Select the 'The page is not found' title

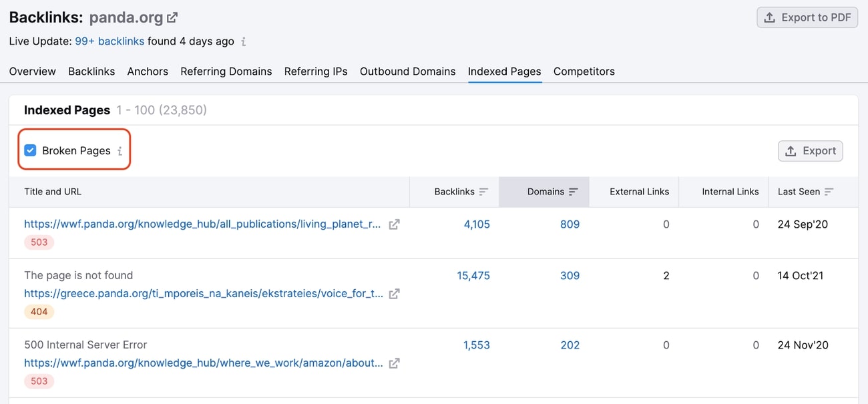coord(79,276)
